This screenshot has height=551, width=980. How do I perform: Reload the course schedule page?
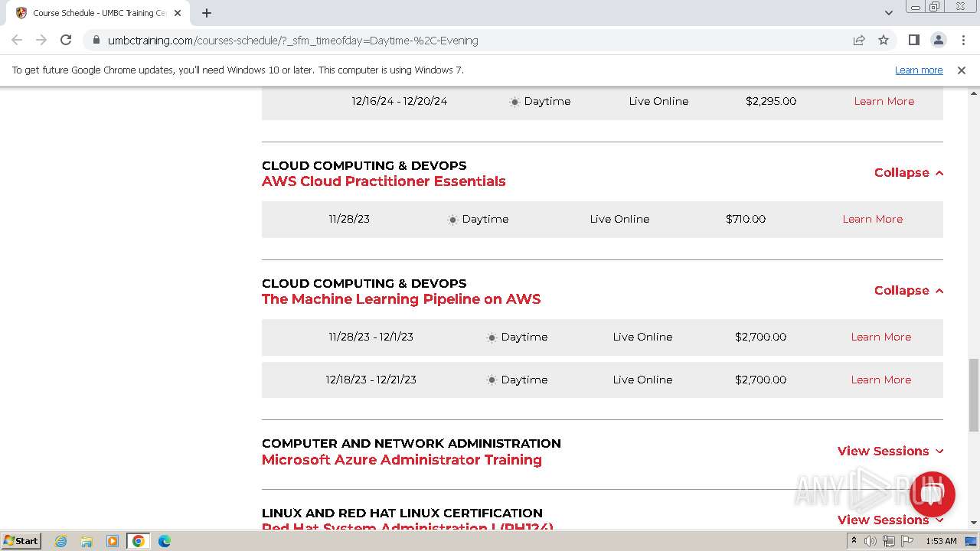[x=66, y=41]
